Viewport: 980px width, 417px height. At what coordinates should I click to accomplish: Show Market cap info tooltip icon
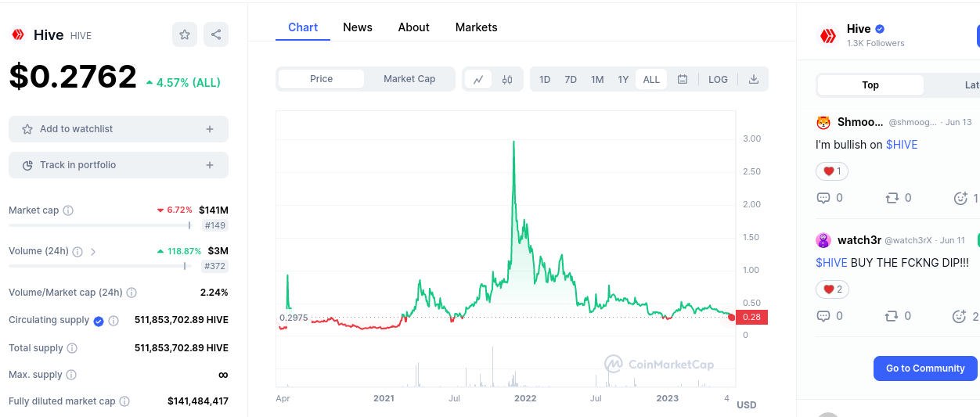[x=68, y=210]
